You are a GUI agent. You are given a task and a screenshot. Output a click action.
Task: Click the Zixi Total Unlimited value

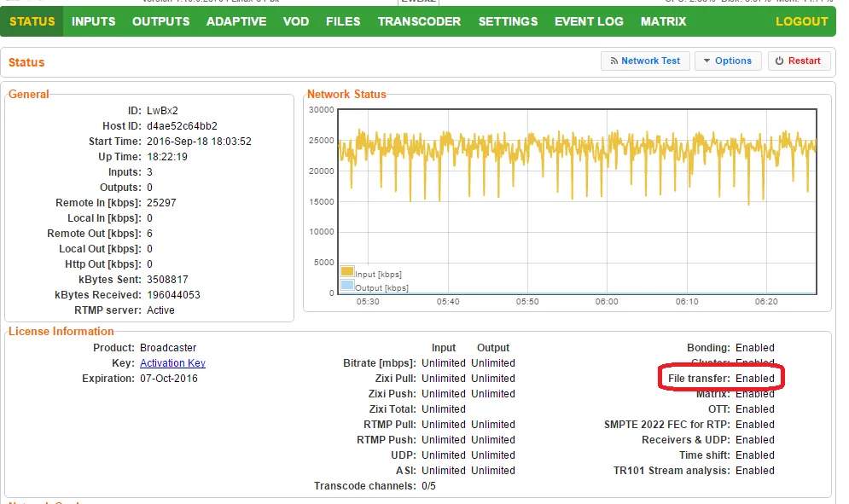pyautogui.click(x=444, y=409)
